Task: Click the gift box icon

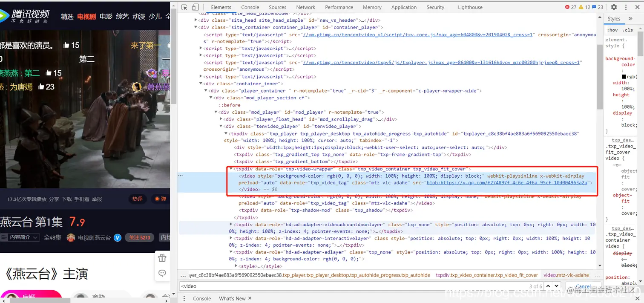Action: 162,258
